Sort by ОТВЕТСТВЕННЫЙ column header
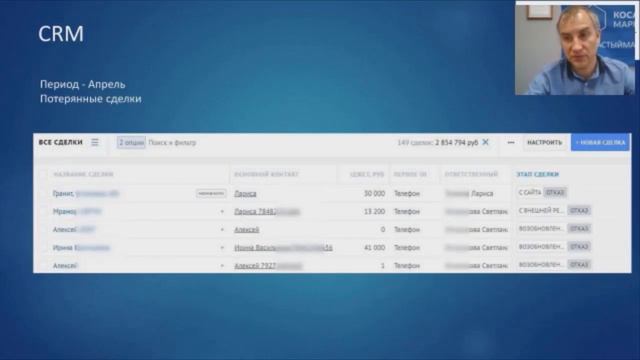 (x=471, y=174)
